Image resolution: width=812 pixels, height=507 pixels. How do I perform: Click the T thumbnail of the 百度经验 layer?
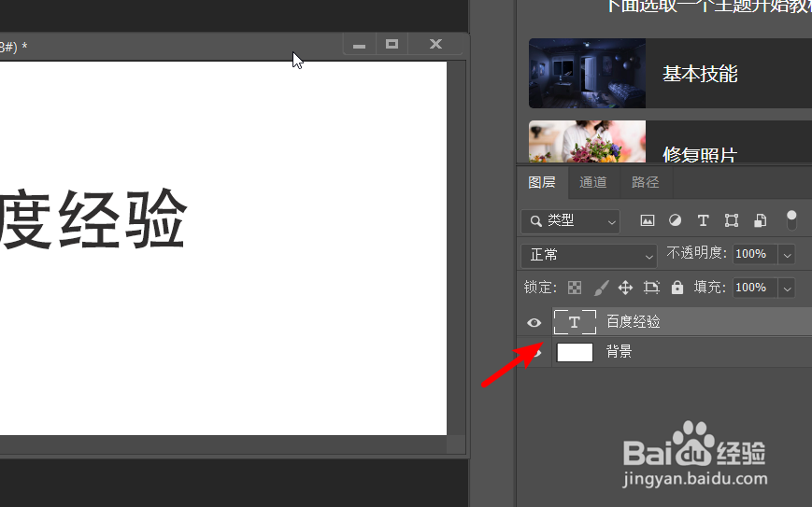(x=575, y=322)
